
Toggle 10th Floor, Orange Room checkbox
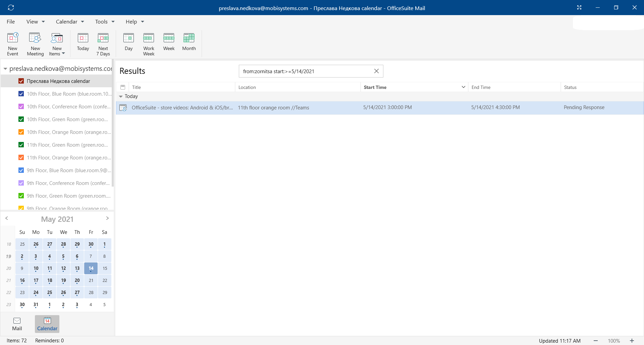click(21, 132)
